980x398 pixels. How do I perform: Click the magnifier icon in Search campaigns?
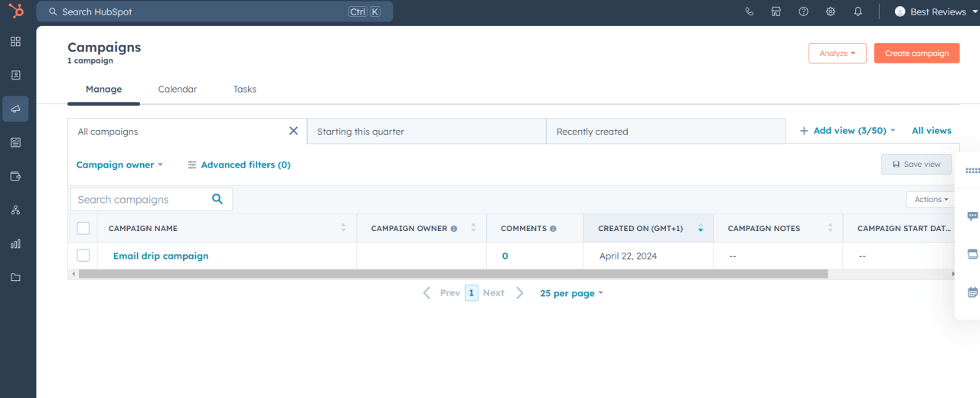(x=217, y=199)
